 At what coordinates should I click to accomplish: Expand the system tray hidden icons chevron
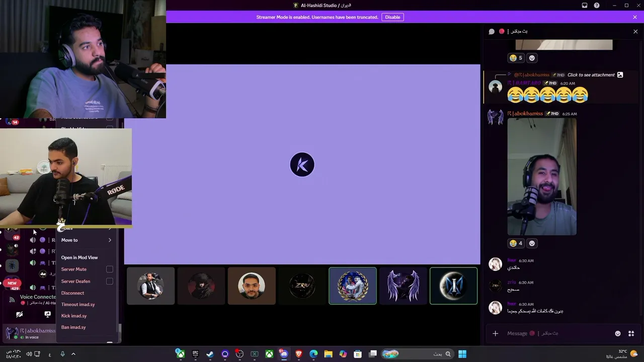click(x=73, y=354)
